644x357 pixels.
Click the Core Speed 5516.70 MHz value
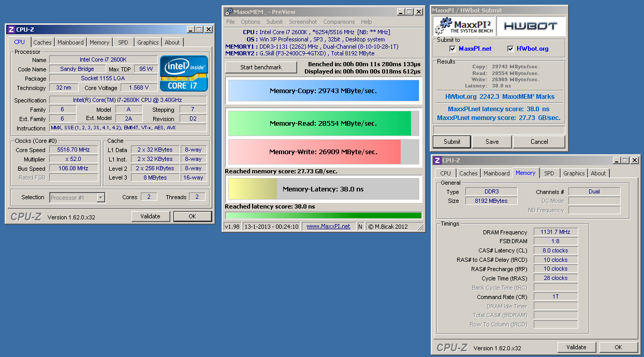[x=73, y=150]
